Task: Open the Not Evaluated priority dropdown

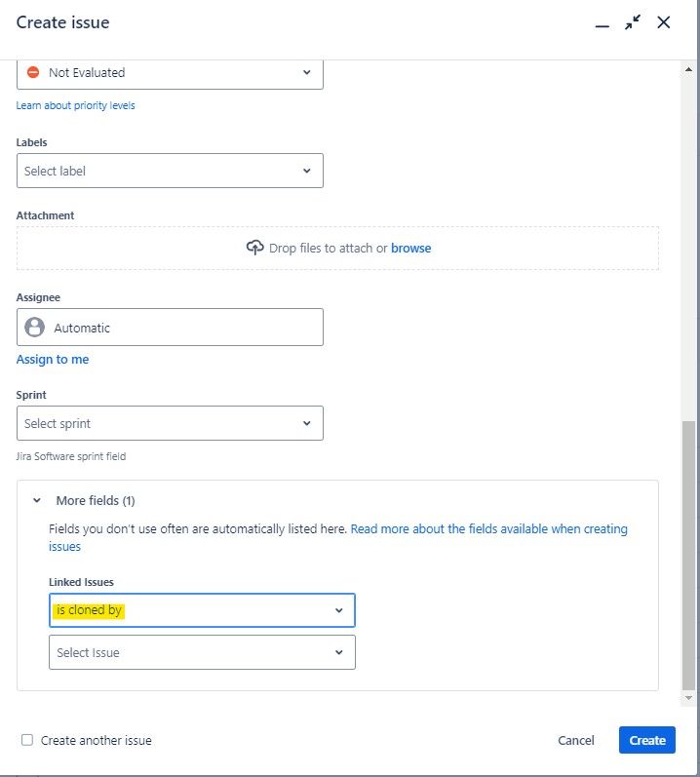Action: (x=170, y=73)
